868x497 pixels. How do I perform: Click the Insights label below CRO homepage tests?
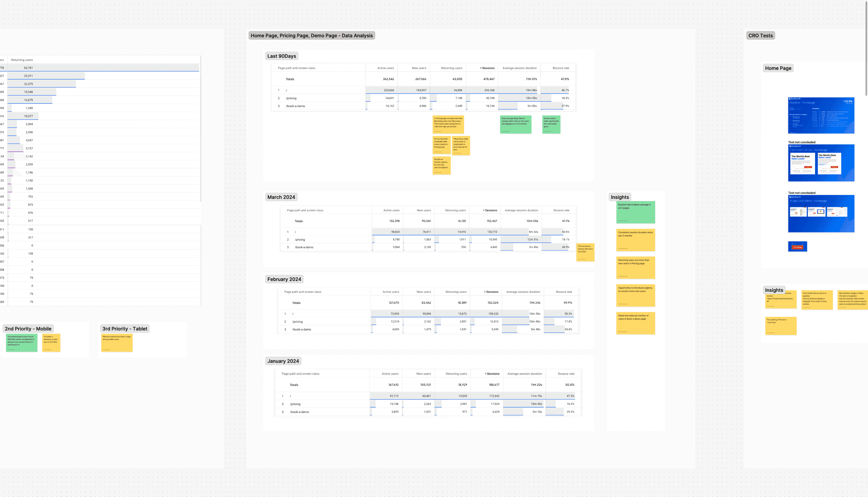click(774, 290)
